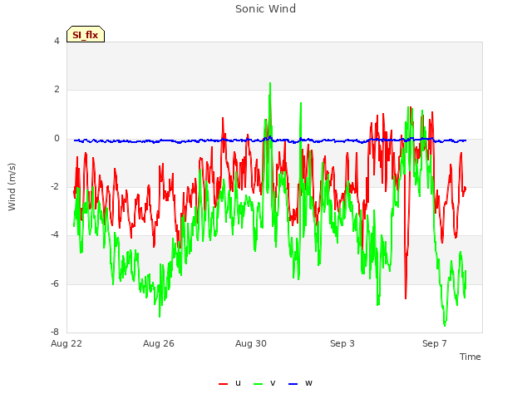Click the Sep 3 x-axis label
The image size is (532, 399).
[342, 343]
